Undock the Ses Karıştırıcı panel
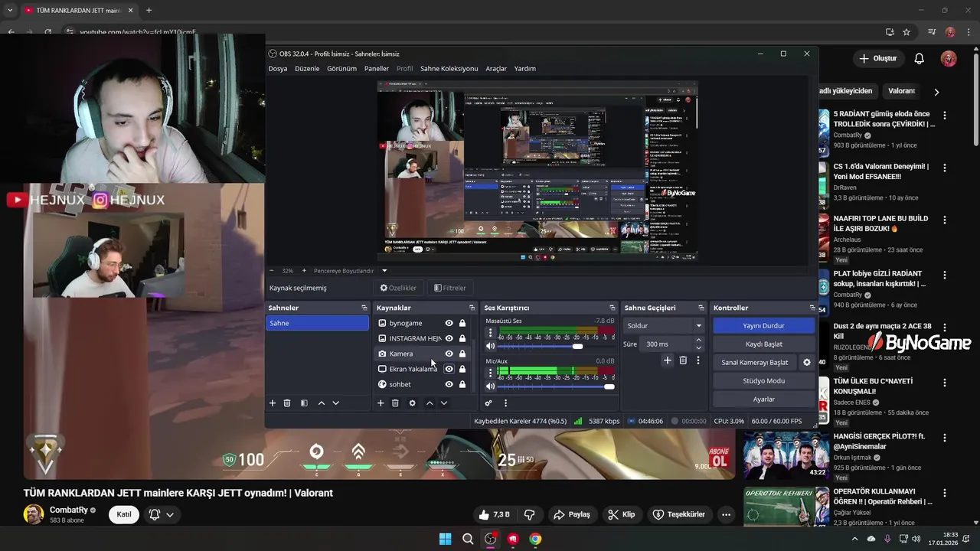The height and width of the screenshot is (551, 980). (612, 308)
